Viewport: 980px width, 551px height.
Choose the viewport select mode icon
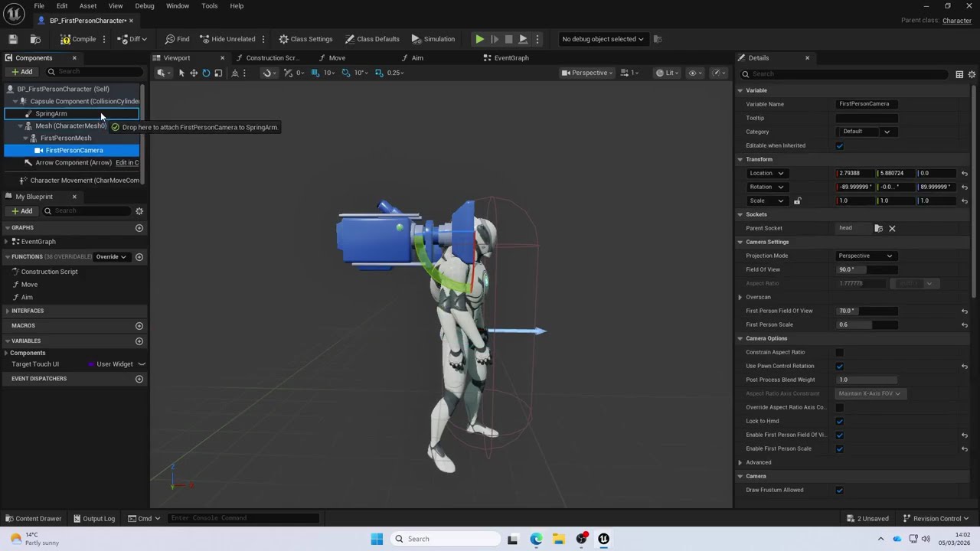tap(181, 73)
